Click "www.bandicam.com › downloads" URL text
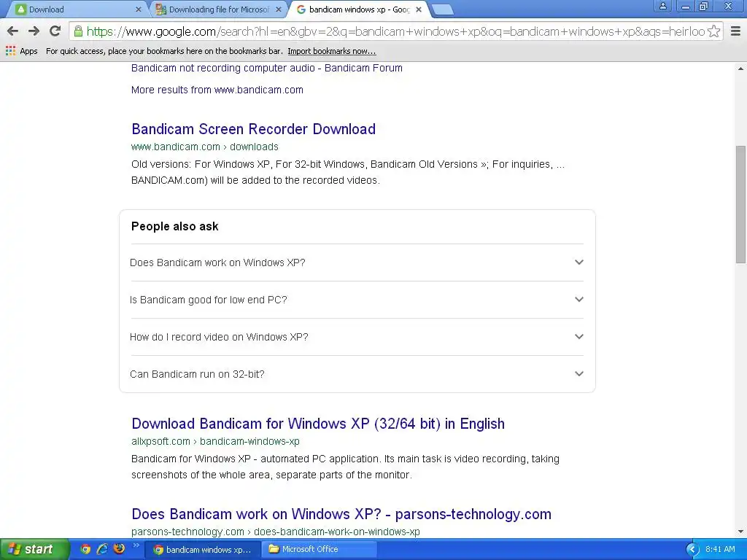The height and width of the screenshot is (560, 747). [205, 147]
